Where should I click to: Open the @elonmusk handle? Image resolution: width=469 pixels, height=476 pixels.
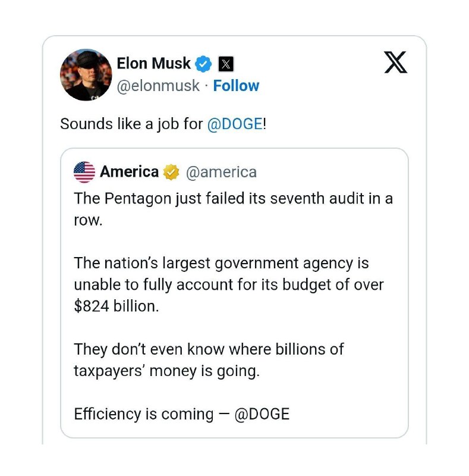[158, 86]
